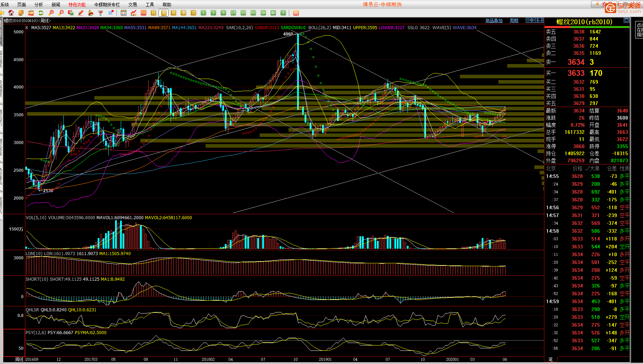Switch to 1 minute period
Screen dimensions: 643x364
[203, 13]
